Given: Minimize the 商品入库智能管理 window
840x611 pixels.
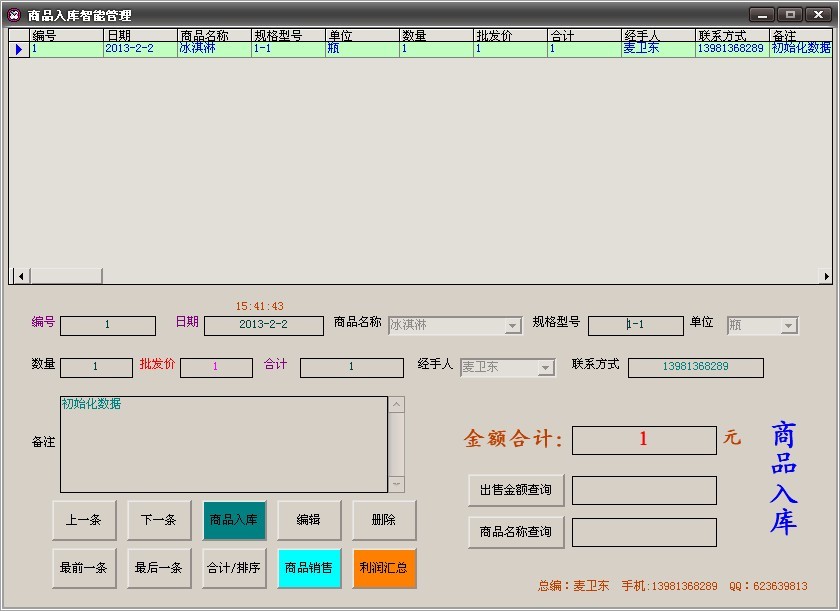Looking at the screenshot, I should click(x=762, y=15).
